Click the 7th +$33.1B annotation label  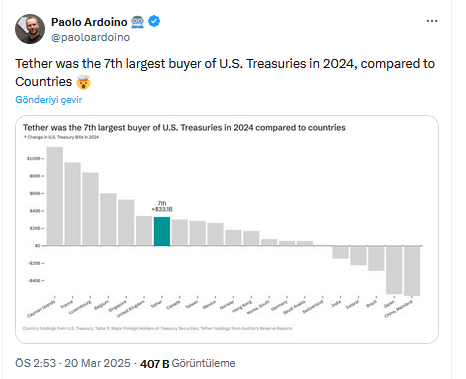[162, 206]
